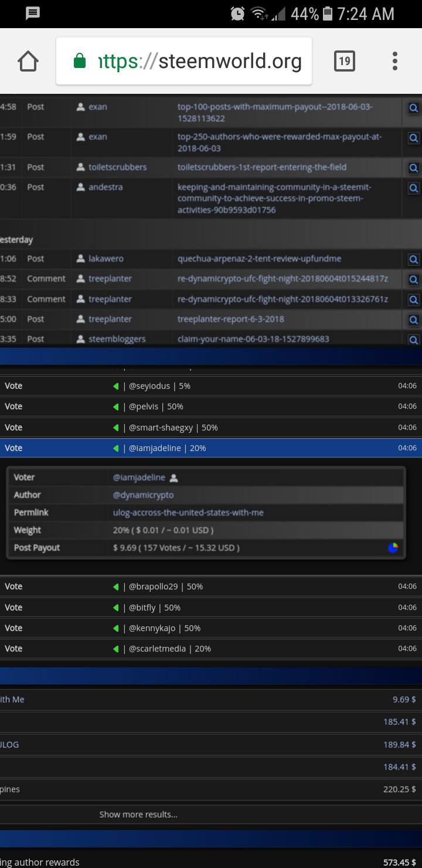Open claim-your-name-06-03-18-1527899683 post link
Screen dimensions: 422x868
[x=253, y=339]
